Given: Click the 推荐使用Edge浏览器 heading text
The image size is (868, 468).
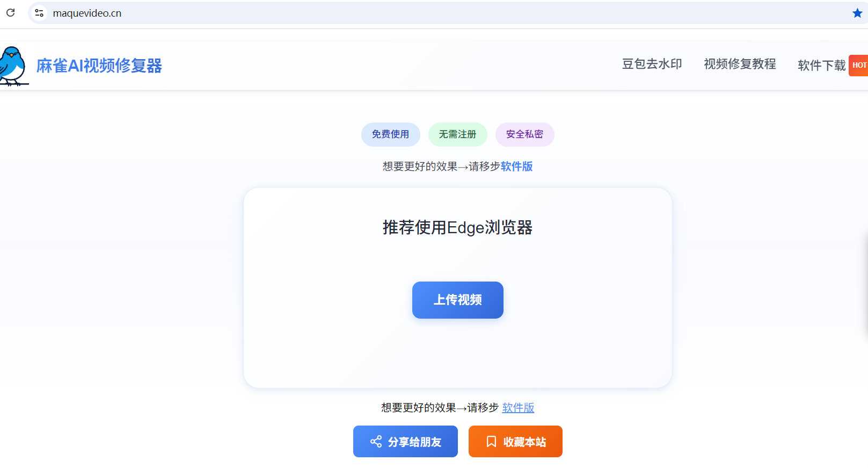Looking at the screenshot, I should 458,227.
